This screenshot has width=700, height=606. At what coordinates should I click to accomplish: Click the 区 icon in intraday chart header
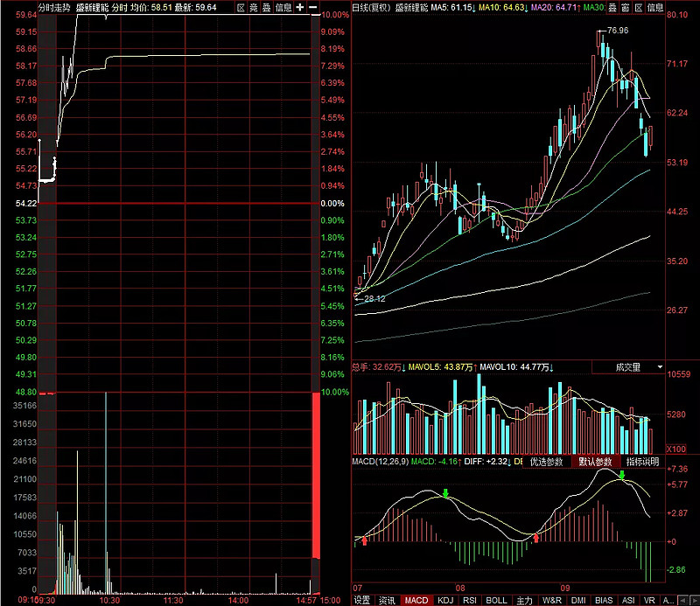pos(241,7)
